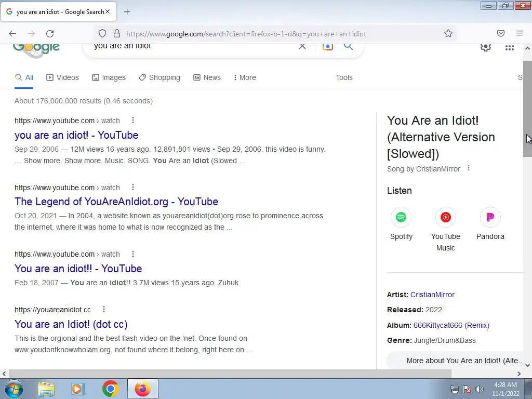Click the Google logo
The height and width of the screenshot is (399, 532).
coord(36,50)
